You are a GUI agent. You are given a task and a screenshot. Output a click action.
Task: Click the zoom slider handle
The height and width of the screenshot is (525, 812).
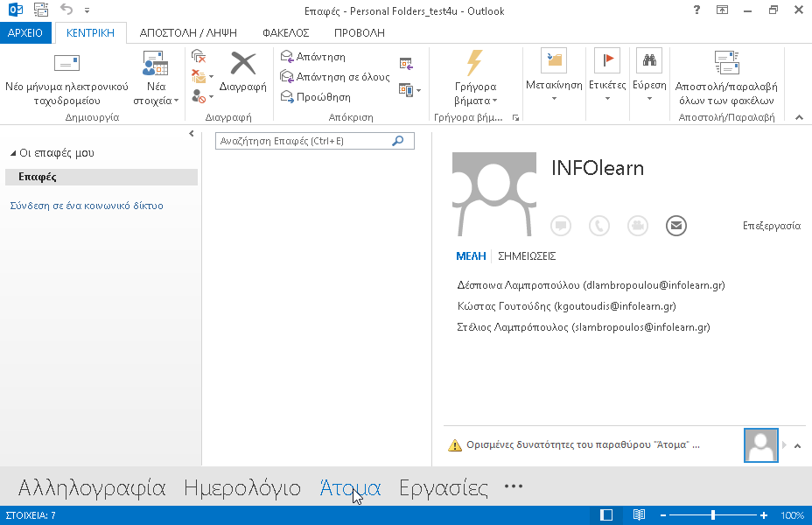point(713,515)
